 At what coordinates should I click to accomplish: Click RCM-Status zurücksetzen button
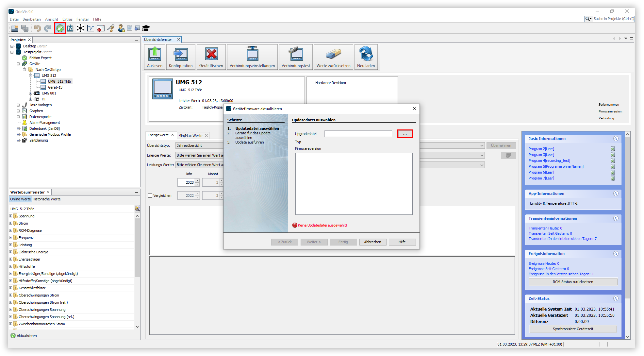click(x=573, y=282)
